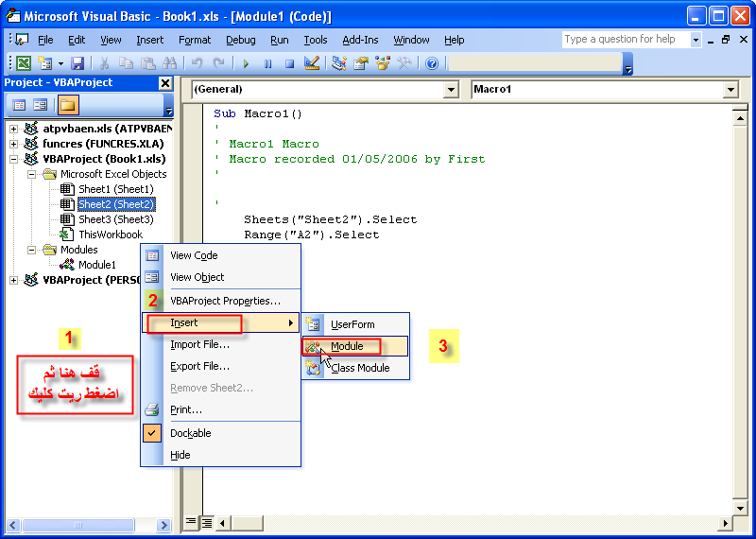Open the (General) object dropdown

click(x=451, y=89)
